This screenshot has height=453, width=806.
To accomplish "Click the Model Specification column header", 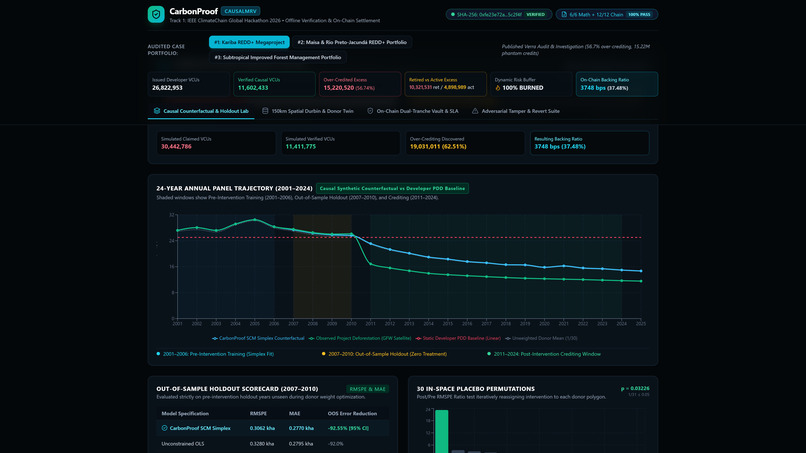I will coord(185,413).
